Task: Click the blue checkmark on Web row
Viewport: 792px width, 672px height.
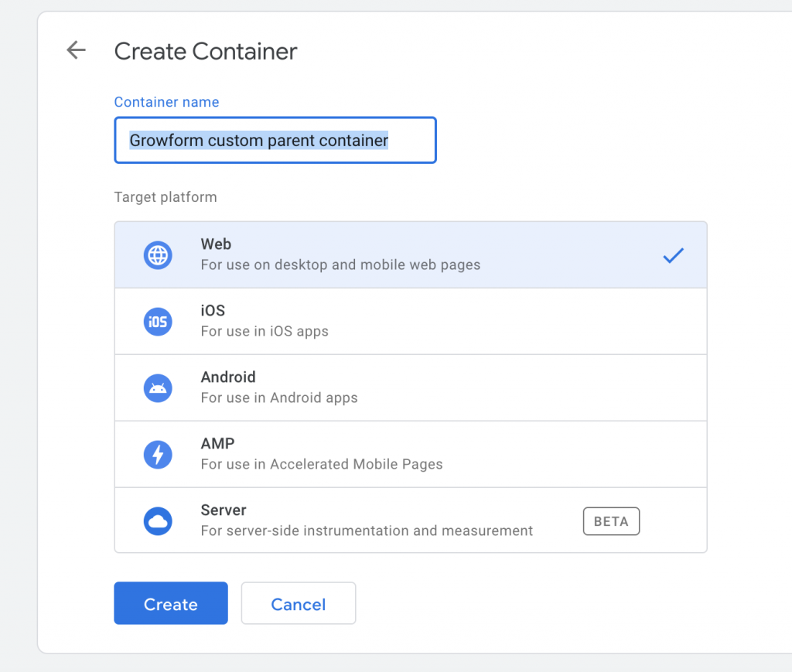Action: click(x=674, y=255)
